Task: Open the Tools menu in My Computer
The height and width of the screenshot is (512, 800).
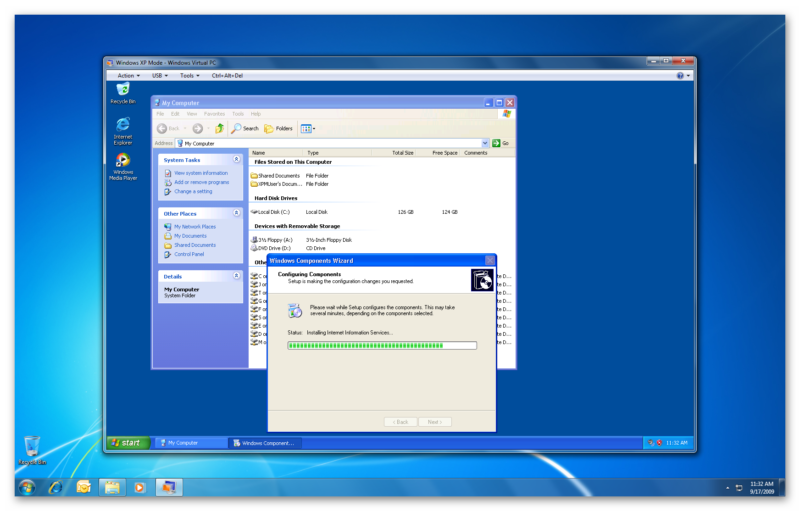Action: point(238,114)
